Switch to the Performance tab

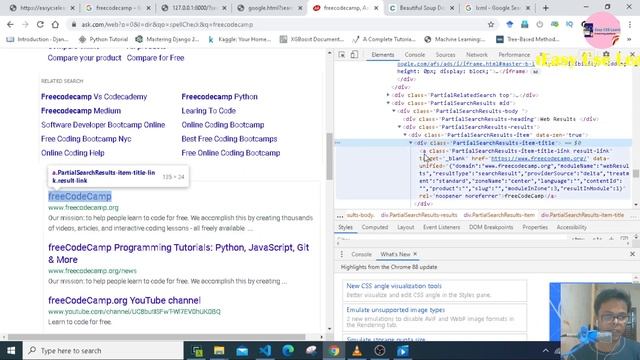(514, 55)
